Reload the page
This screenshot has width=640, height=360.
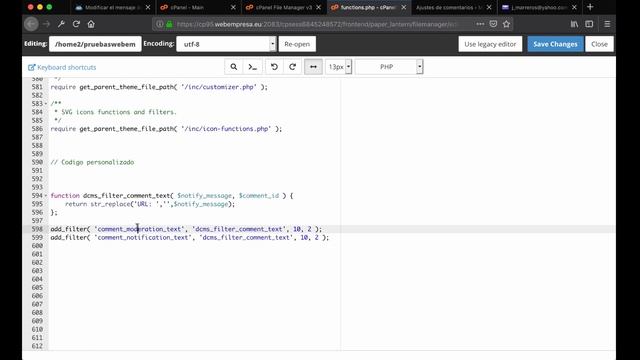76,24
